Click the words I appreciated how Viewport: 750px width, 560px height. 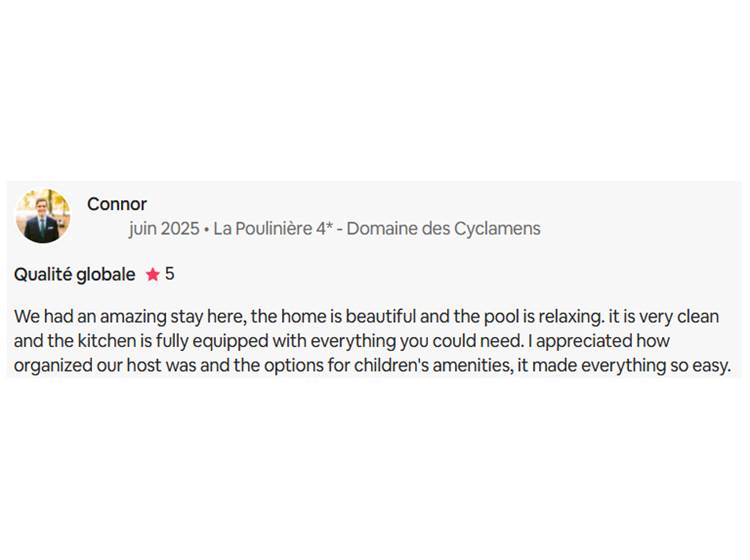tap(598, 341)
